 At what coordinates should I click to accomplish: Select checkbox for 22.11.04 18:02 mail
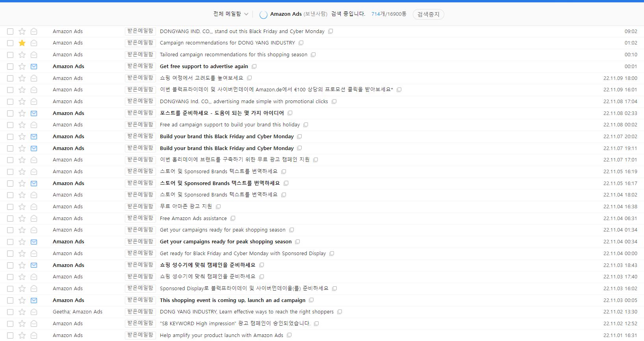(10, 195)
